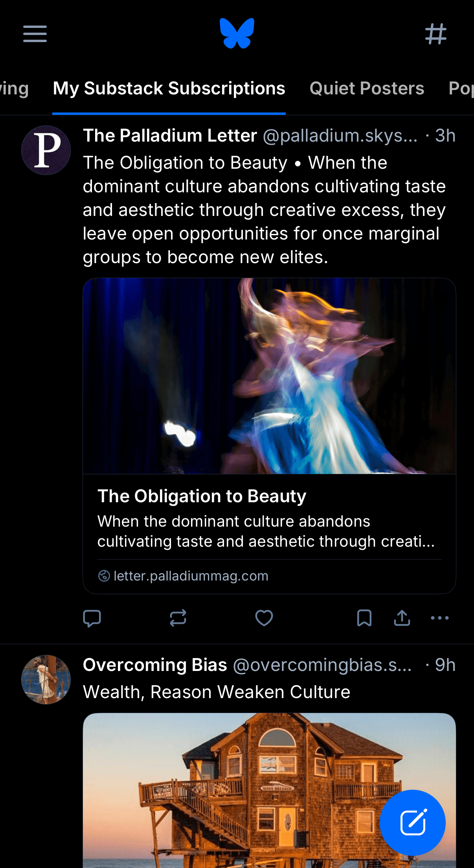Screen dimensions: 474x868
Task: Open more options for Palladium post
Action: click(440, 618)
